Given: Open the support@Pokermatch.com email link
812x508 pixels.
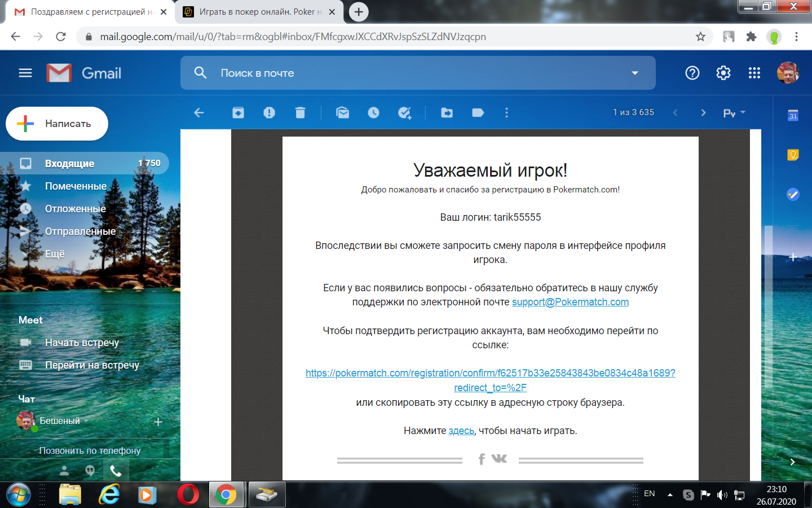Looking at the screenshot, I should pyautogui.click(x=570, y=302).
